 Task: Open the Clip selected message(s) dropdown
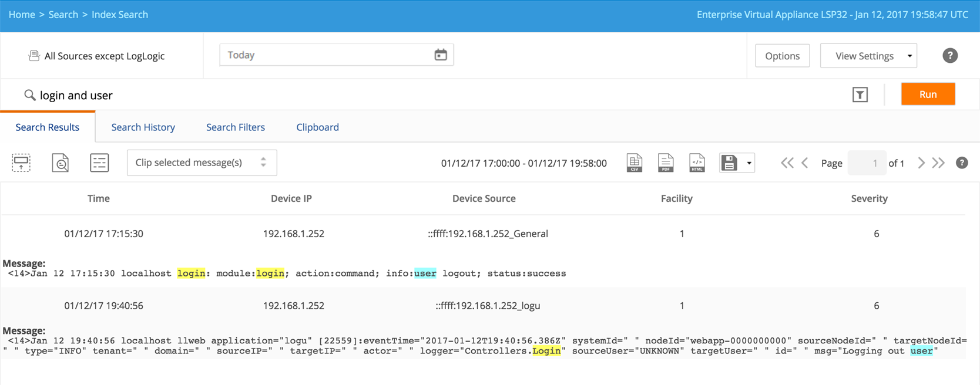[202, 163]
